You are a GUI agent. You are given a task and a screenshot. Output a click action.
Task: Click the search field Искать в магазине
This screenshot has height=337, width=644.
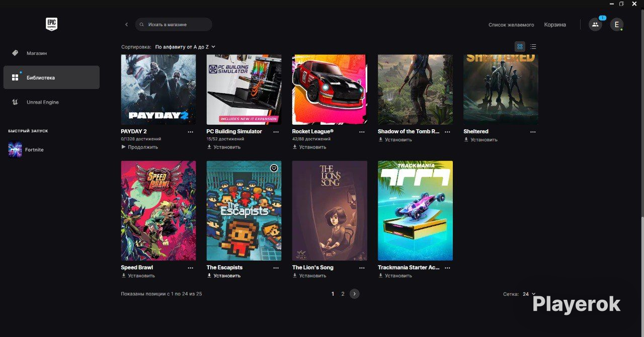[174, 24]
